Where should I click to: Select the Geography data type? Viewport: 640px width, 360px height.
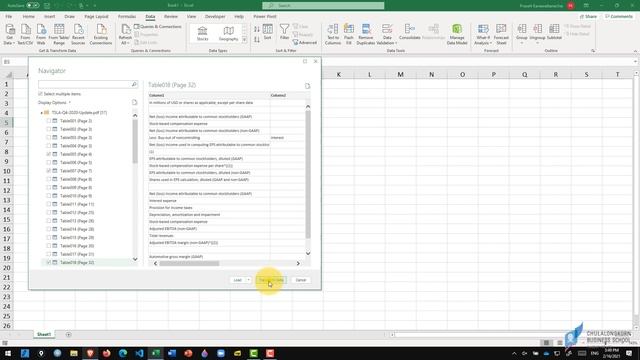coord(229,33)
